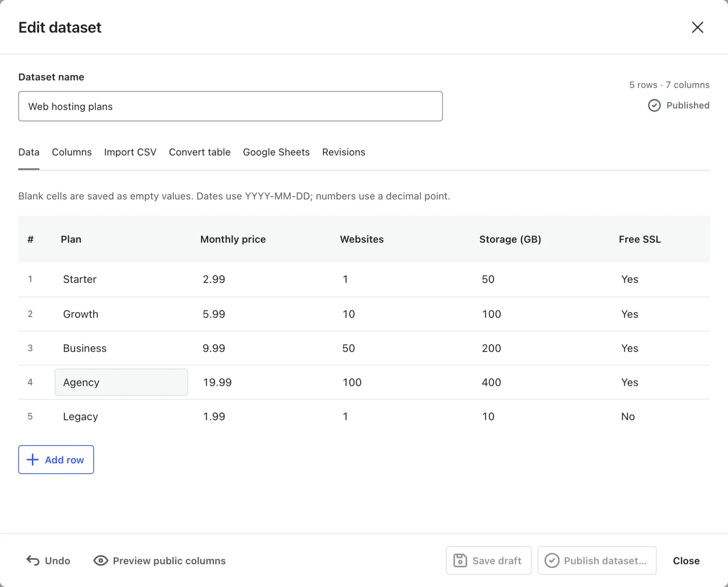The height and width of the screenshot is (587, 728).
Task: Click the plus icon to add row
Action: coord(33,460)
